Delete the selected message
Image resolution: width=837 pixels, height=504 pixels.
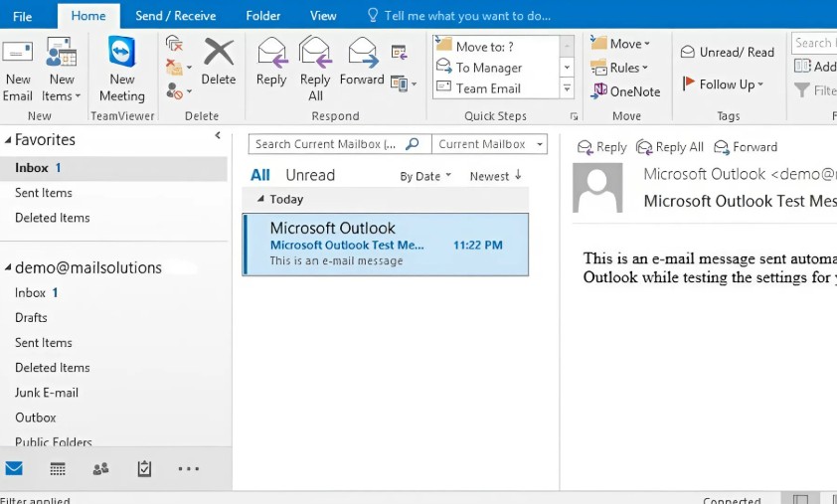pyautogui.click(x=219, y=62)
